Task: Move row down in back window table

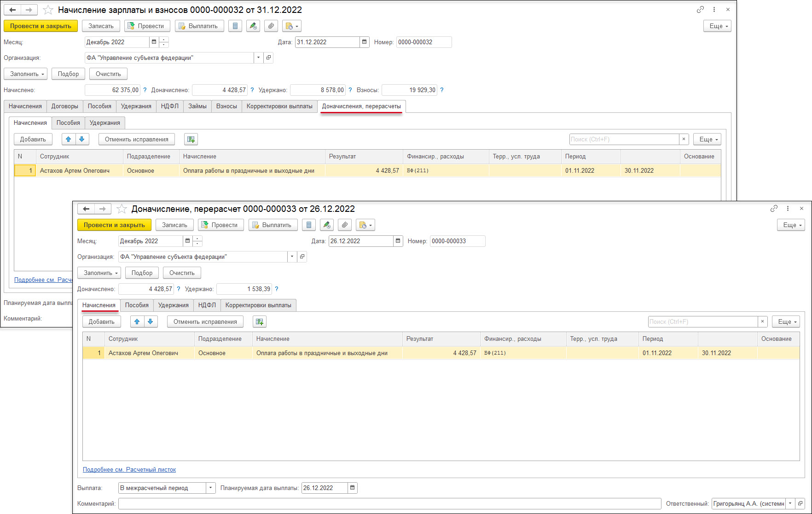Action: point(82,139)
